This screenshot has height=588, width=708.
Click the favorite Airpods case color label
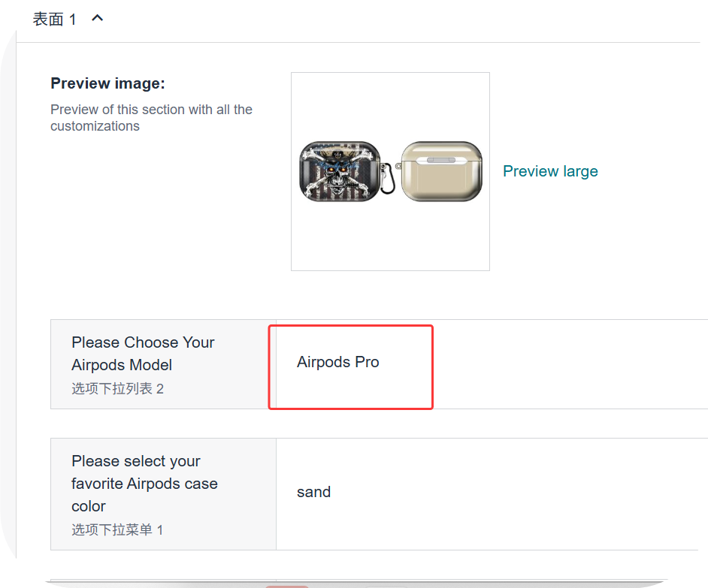(x=144, y=483)
